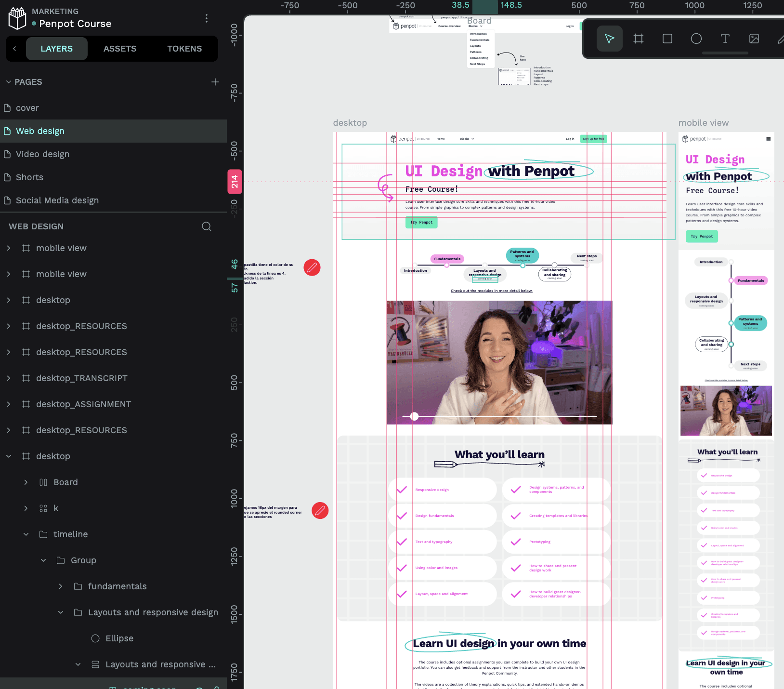Select the mobile view video thumbnail
Screen dimensions: 784x689
click(x=726, y=411)
